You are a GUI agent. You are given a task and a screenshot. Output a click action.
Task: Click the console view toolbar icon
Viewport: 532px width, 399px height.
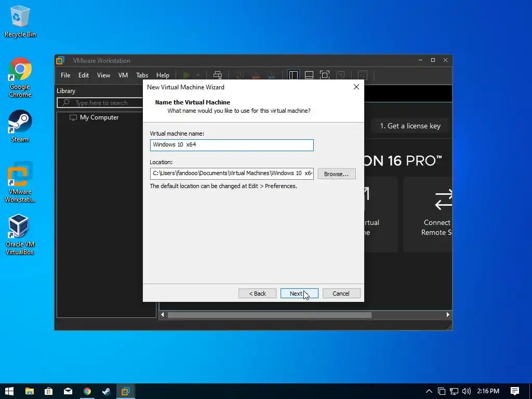click(x=363, y=75)
